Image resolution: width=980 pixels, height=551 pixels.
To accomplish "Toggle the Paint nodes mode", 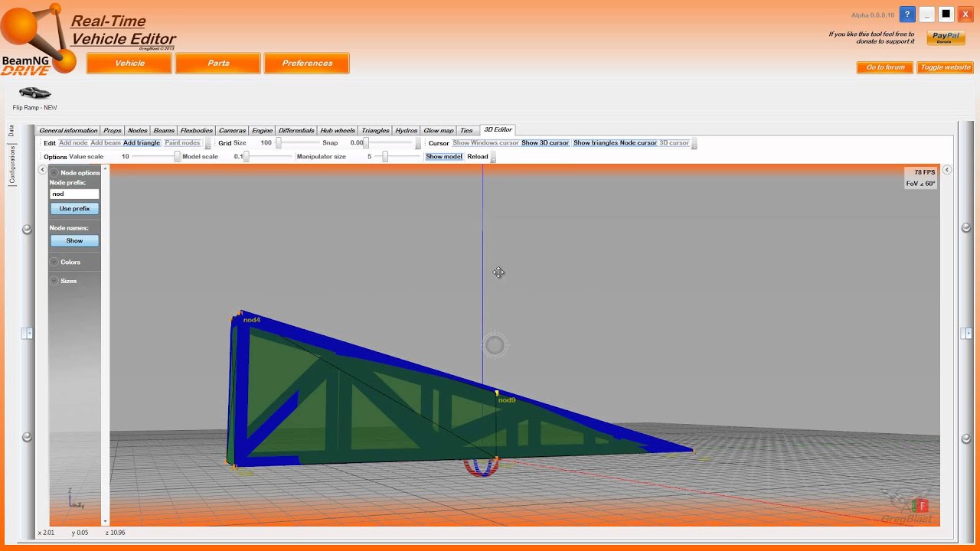I will click(182, 143).
